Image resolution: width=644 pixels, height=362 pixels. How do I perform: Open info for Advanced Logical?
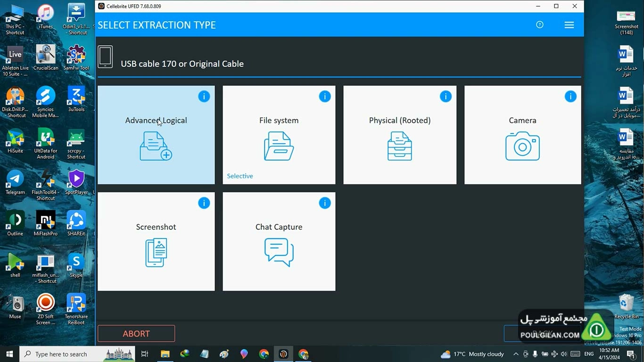[x=204, y=97]
